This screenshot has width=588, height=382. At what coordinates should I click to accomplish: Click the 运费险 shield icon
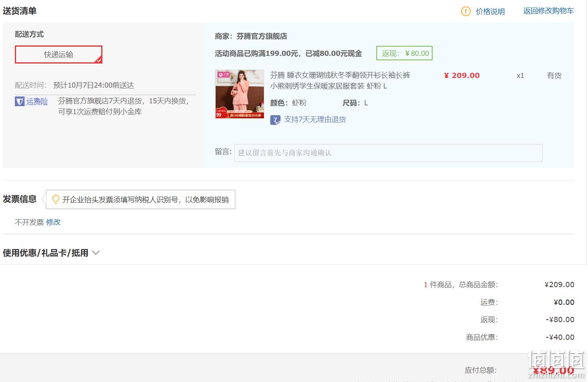tap(19, 101)
